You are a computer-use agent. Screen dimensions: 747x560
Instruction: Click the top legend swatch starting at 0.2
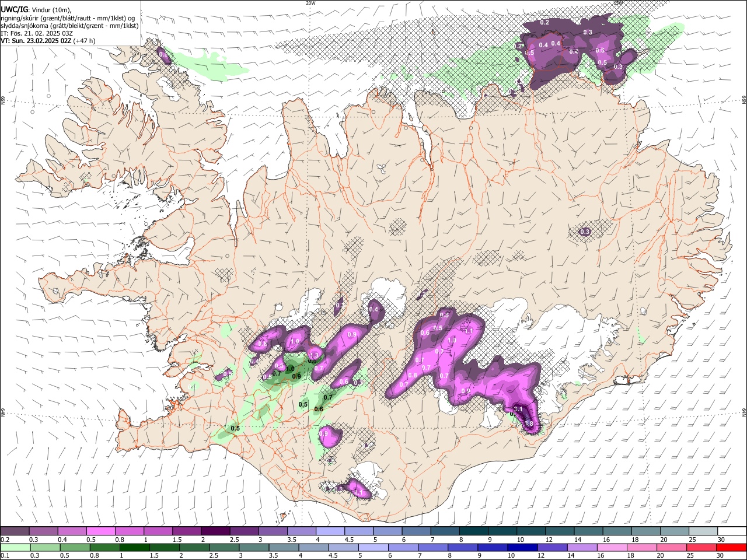15,531
